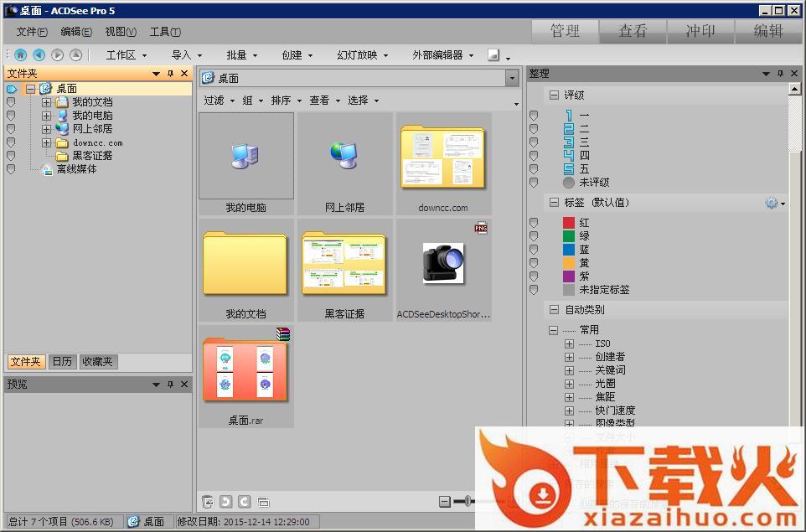Viewport: 806px width, 532px height.
Task: Open the 视图(V) menu
Action: (x=121, y=32)
